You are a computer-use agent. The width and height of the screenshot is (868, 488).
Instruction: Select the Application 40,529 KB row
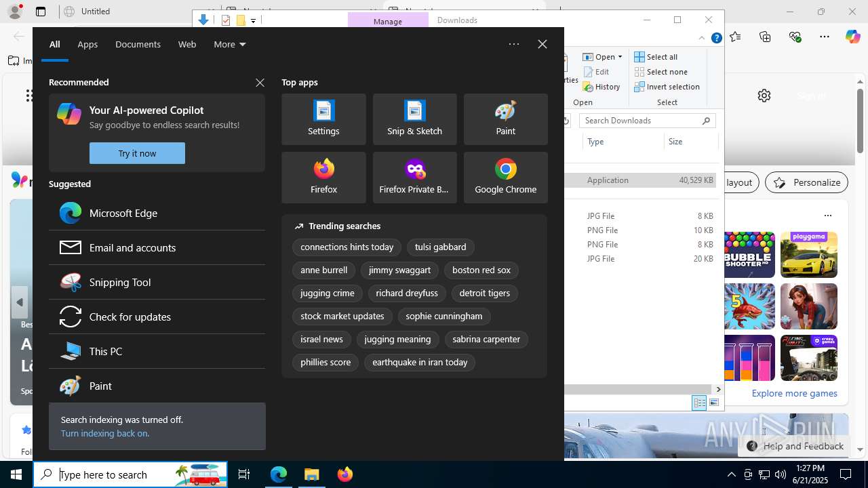click(x=640, y=180)
